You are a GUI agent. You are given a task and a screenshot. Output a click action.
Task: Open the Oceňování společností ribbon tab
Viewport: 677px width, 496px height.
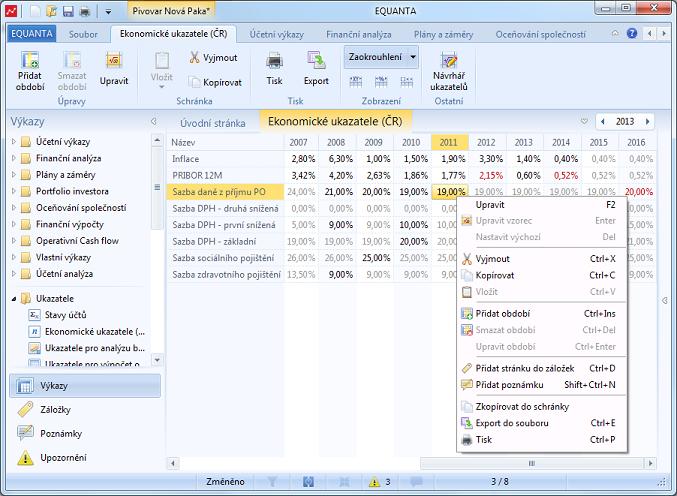pos(541,34)
